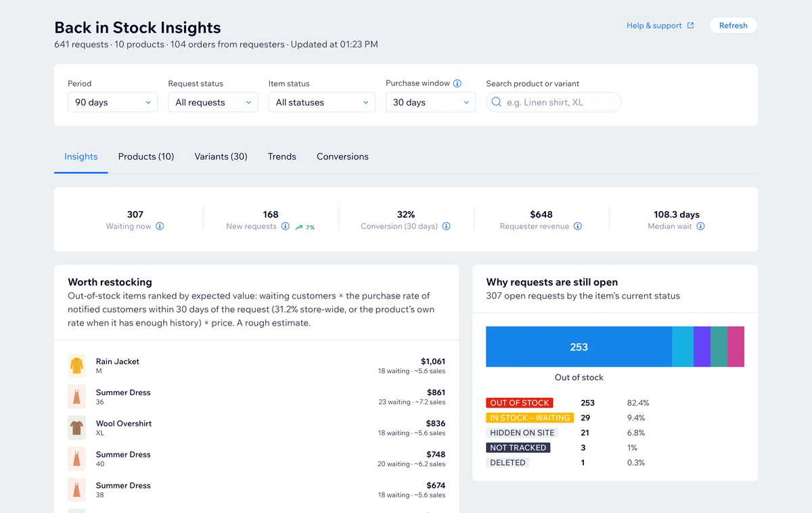812x513 pixels.
Task: Click the external link icon beside Help & support
Action: (x=690, y=26)
